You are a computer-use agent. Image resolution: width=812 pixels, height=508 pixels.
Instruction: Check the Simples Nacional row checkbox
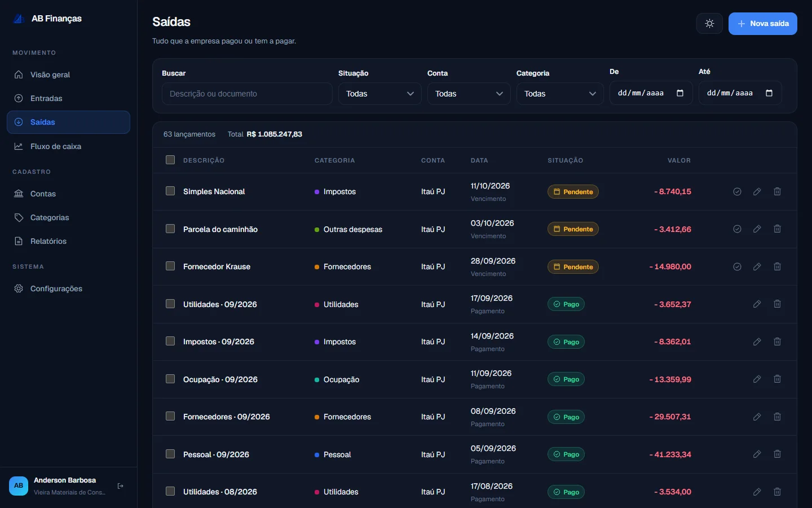pyautogui.click(x=170, y=191)
